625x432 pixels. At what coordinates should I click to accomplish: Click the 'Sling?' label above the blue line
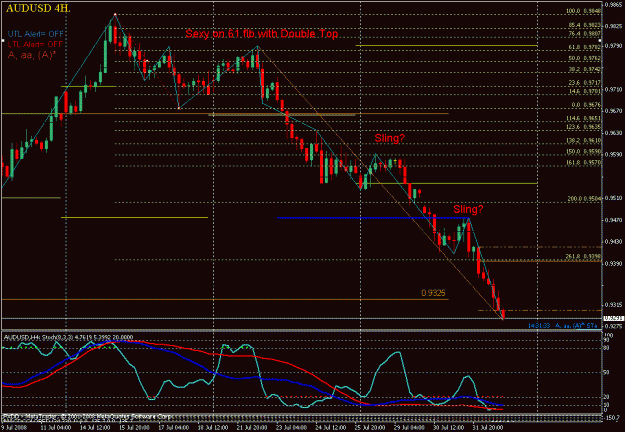click(x=468, y=209)
